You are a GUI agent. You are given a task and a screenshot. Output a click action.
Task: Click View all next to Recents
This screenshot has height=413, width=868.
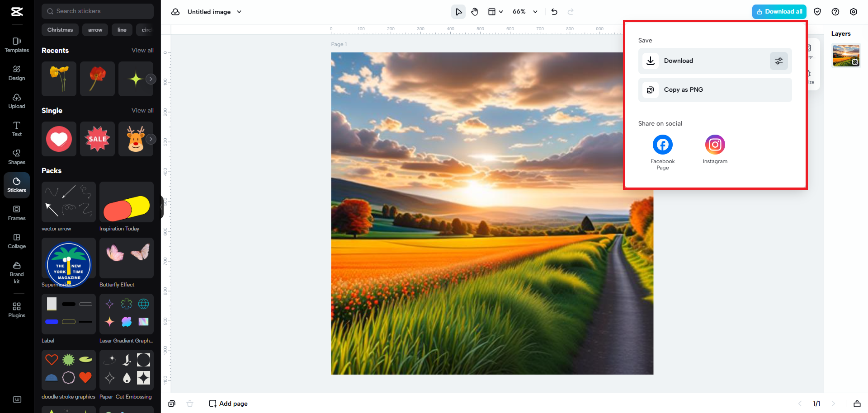[x=142, y=50]
